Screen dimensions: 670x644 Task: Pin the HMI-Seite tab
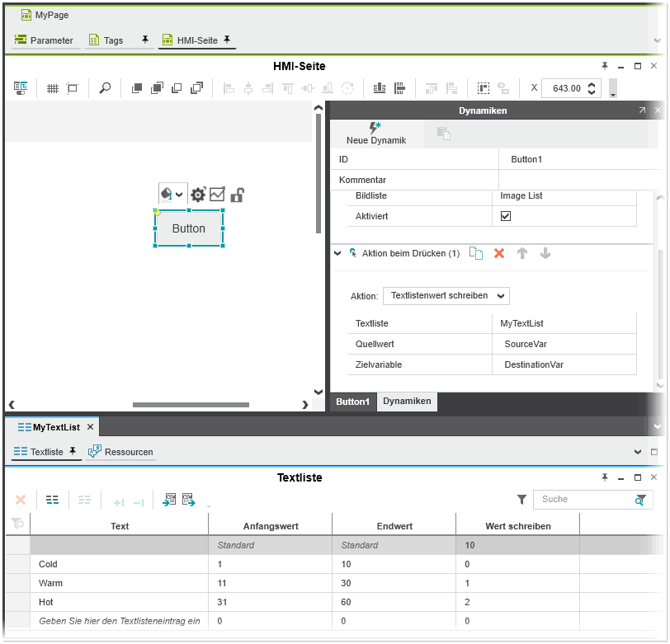pyautogui.click(x=227, y=40)
